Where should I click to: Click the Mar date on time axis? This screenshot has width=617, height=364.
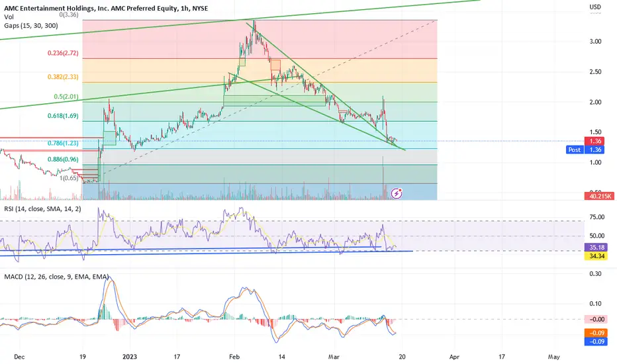pyautogui.click(x=334, y=357)
